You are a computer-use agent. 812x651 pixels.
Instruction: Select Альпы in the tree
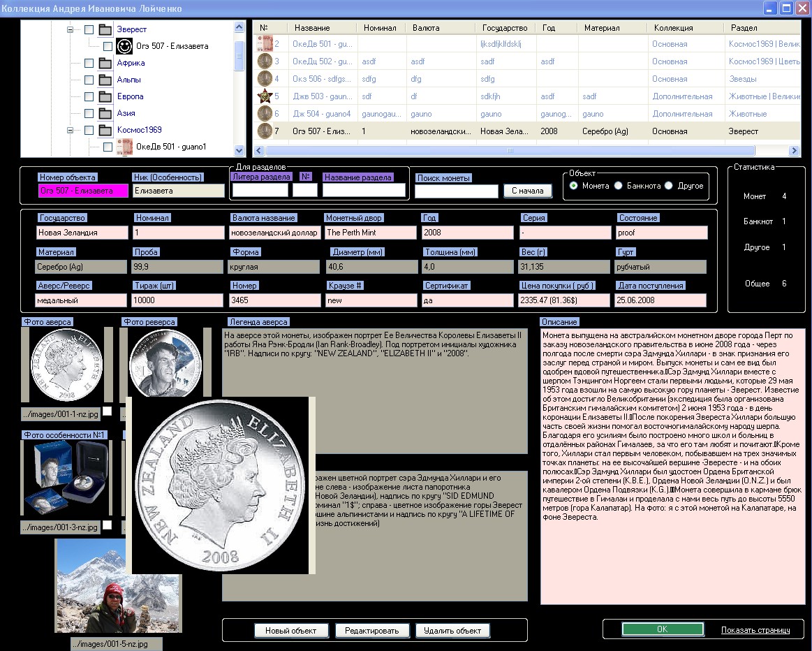pos(128,80)
